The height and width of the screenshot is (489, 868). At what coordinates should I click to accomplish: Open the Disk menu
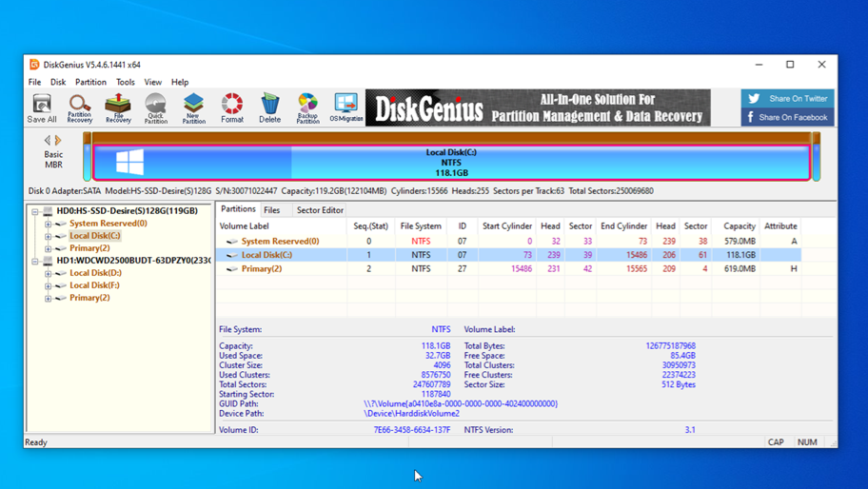[x=57, y=82]
